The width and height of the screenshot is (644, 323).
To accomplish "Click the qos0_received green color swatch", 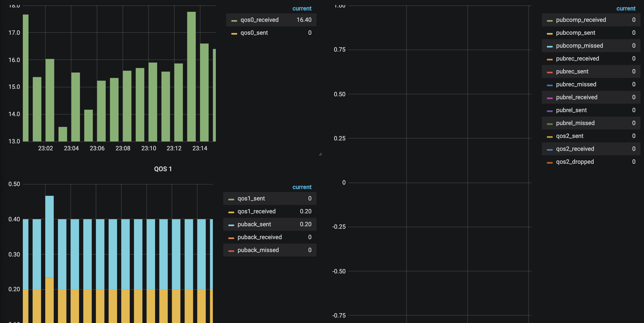I will [x=234, y=21].
